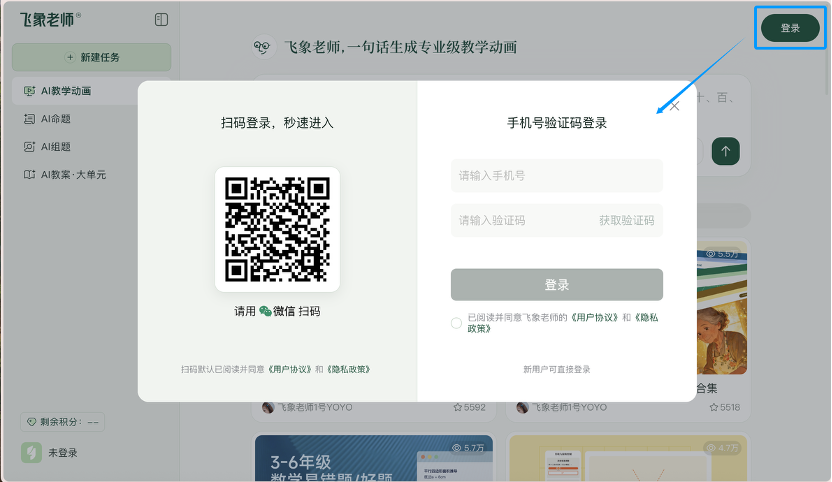Click the AI教案 book icon
Image resolution: width=832 pixels, height=482 pixels.
30,175
